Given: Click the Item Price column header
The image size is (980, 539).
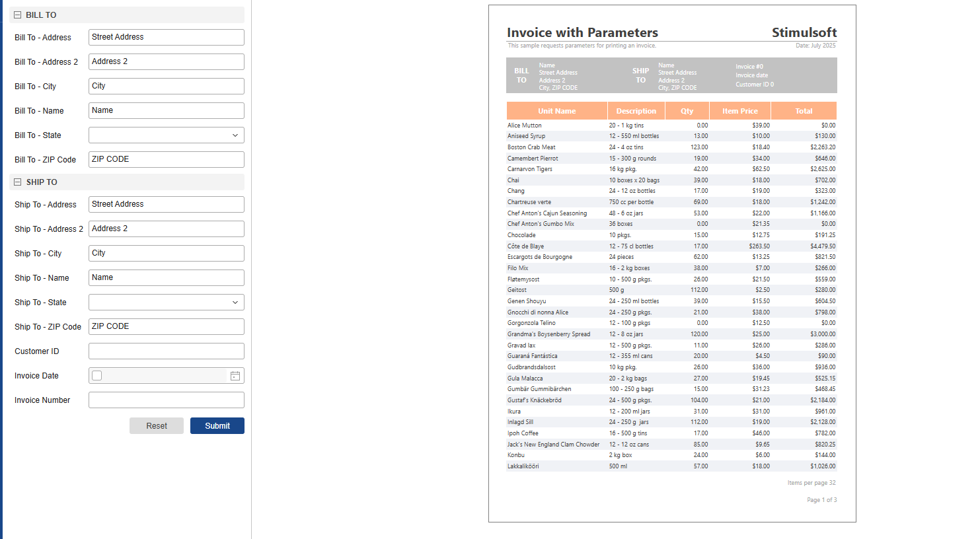Looking at the screenshot, I should click(x=740, y=111).
